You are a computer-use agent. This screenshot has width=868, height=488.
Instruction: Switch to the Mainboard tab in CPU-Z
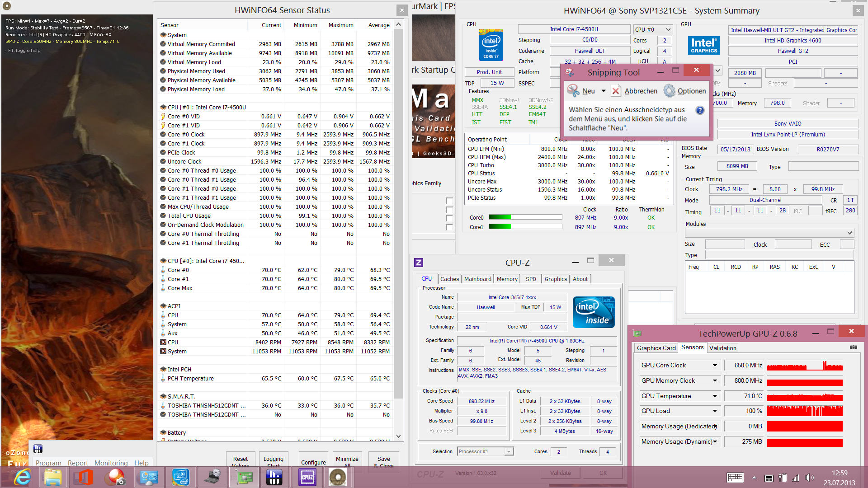tap(477, 279)
